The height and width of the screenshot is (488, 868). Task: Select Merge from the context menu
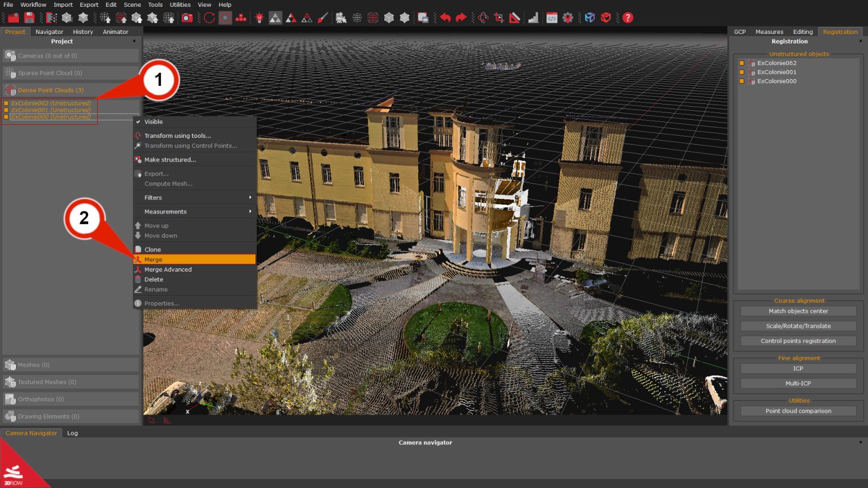[153, 259]
